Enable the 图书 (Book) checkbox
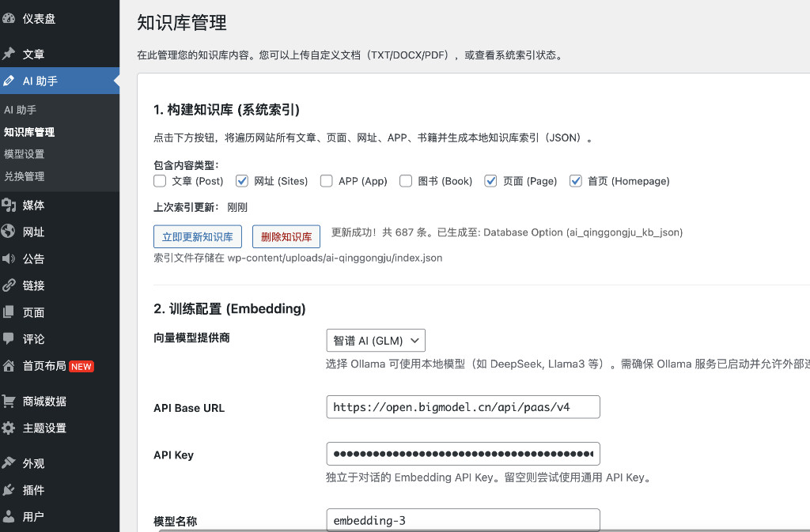The image size is (810, 532). [405, 181]
